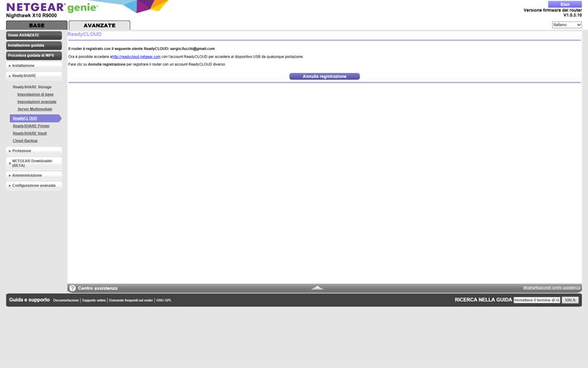Expand the Amministrazione section
Viewport: 588px width, 368px height.
(x=34, y=175)
